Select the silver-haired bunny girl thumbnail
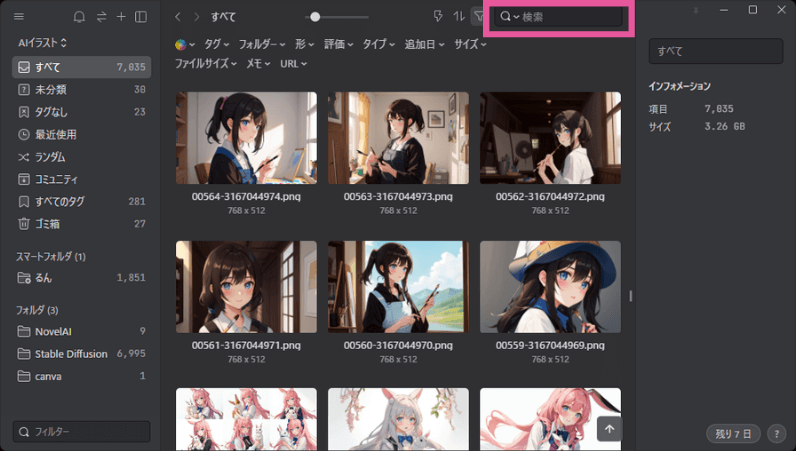Screen dimensions: 796x451 398,420
